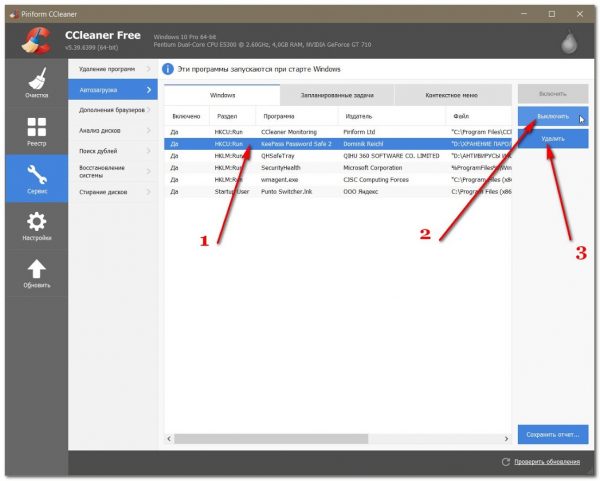Click the Удалить button
Screen dimensions: 600x481
point(553,139)
